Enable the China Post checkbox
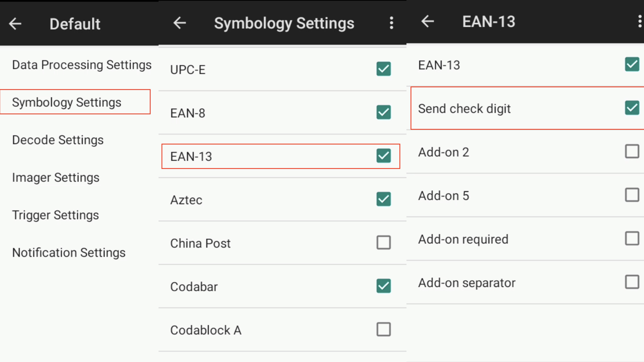The width and height of the screenshot is (644, 362). (x=384, y=243)
